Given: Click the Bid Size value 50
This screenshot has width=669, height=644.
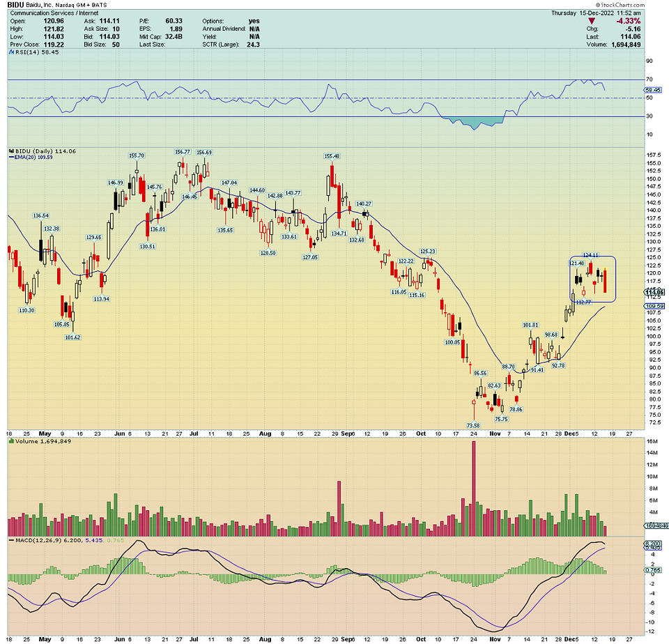Looking at the screenshot, I should (x=116, y=45).
